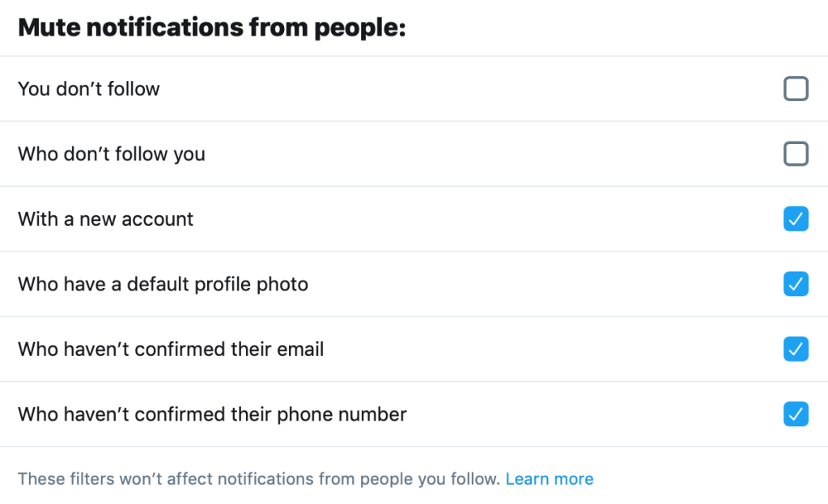Image resolution: width=828 pixels, height=504 pixels.
Task: Click the "With a new account" label text
Action: click(106, 219)
